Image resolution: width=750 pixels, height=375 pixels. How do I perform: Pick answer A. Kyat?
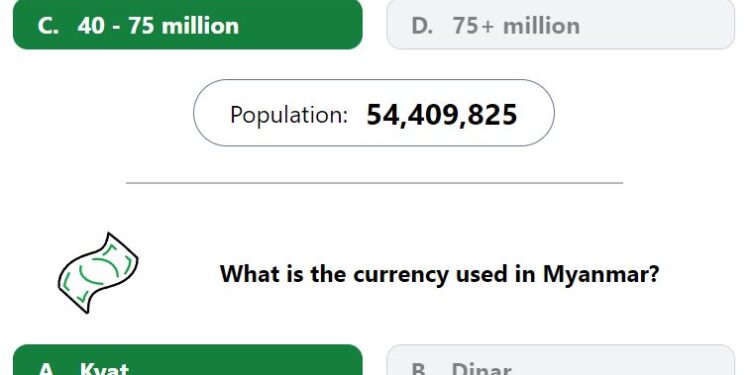(188, 360)
